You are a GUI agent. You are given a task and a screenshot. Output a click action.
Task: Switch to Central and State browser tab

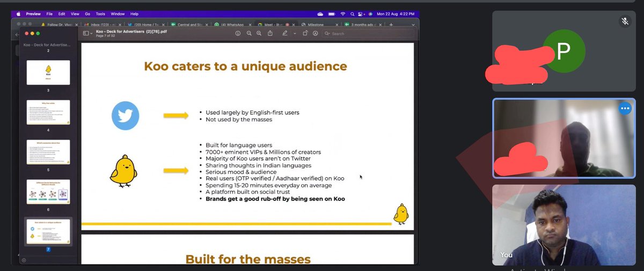pos(189,25)
